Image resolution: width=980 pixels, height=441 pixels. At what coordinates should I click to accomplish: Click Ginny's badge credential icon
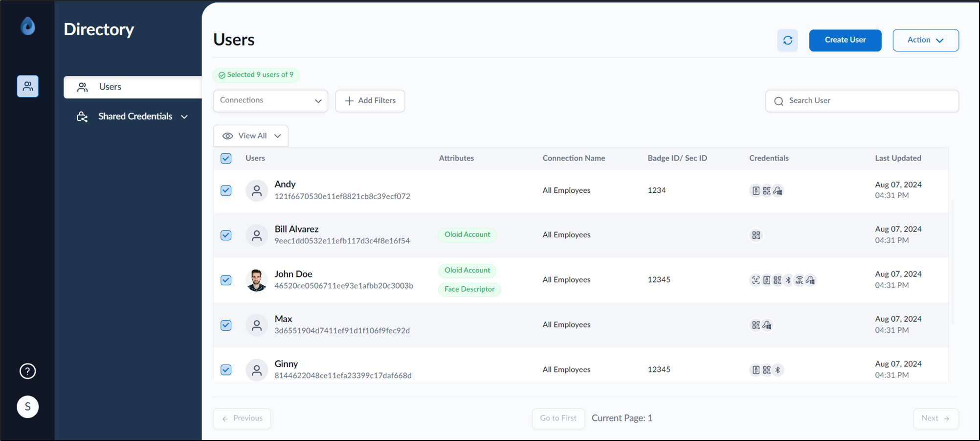[756, 370]
